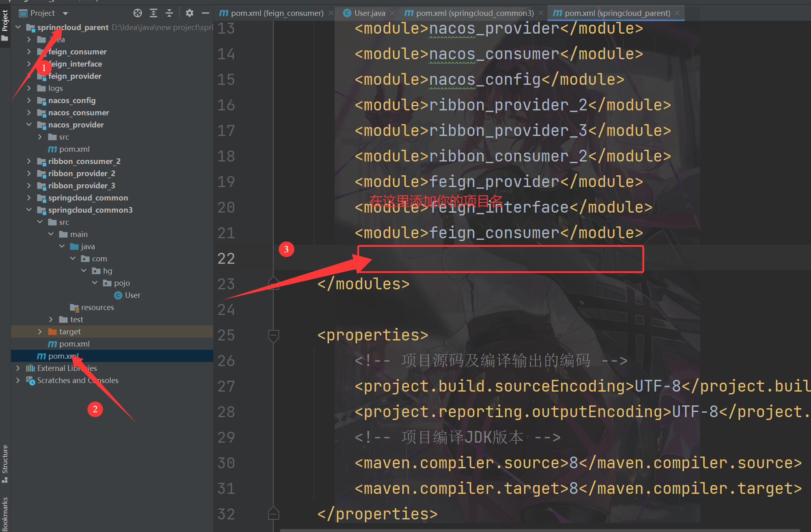Toggle fold marker beside closing modules tag

[273, 283]
